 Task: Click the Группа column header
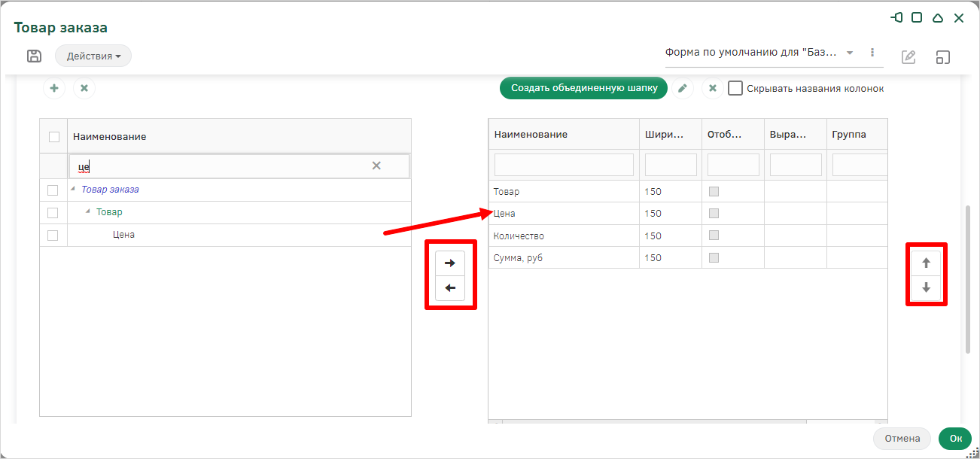(x=857, y=135)
